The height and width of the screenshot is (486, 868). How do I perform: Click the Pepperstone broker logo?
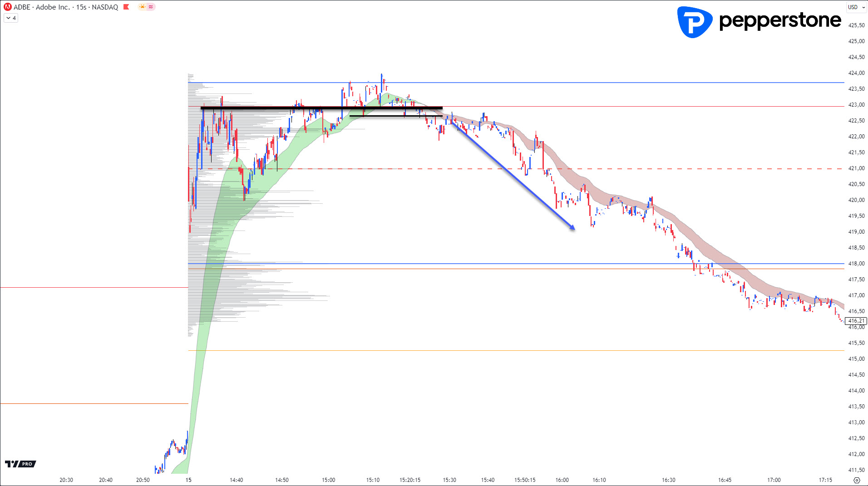point(759,21)
